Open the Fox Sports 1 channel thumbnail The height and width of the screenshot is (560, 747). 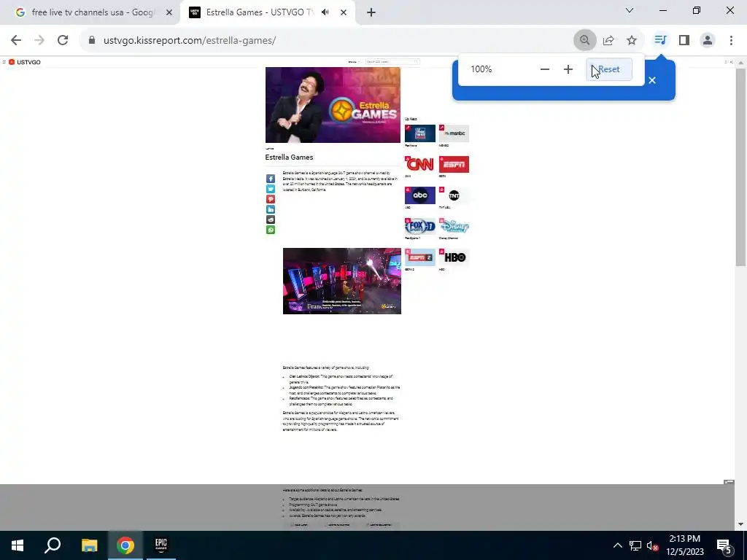pos(419,227)
